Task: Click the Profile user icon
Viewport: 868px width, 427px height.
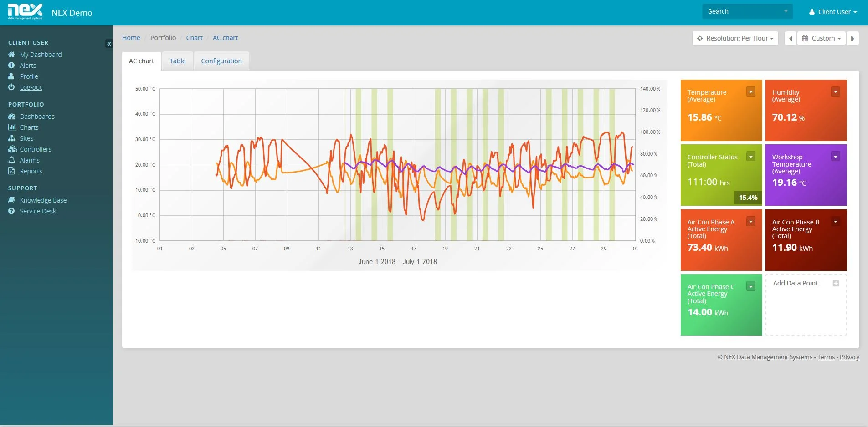Action: click(x=11, y=76)
